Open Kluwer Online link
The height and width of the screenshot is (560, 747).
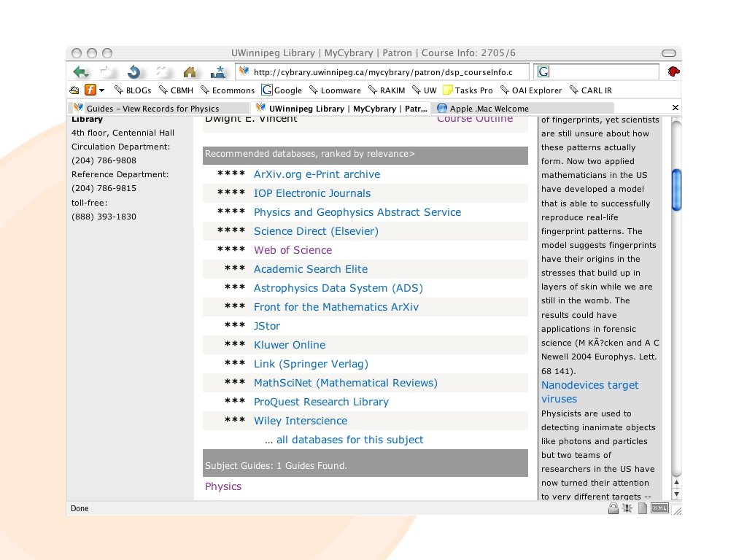coord(290,345)
